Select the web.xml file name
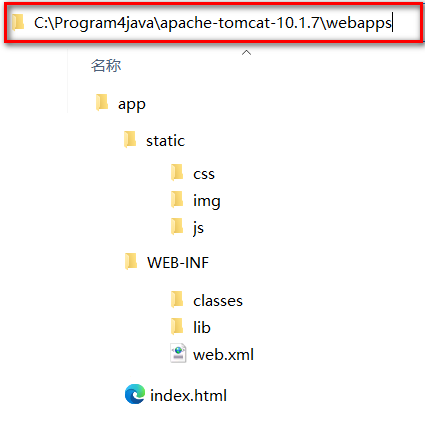 pyautogui.click(x=223, y=354)
